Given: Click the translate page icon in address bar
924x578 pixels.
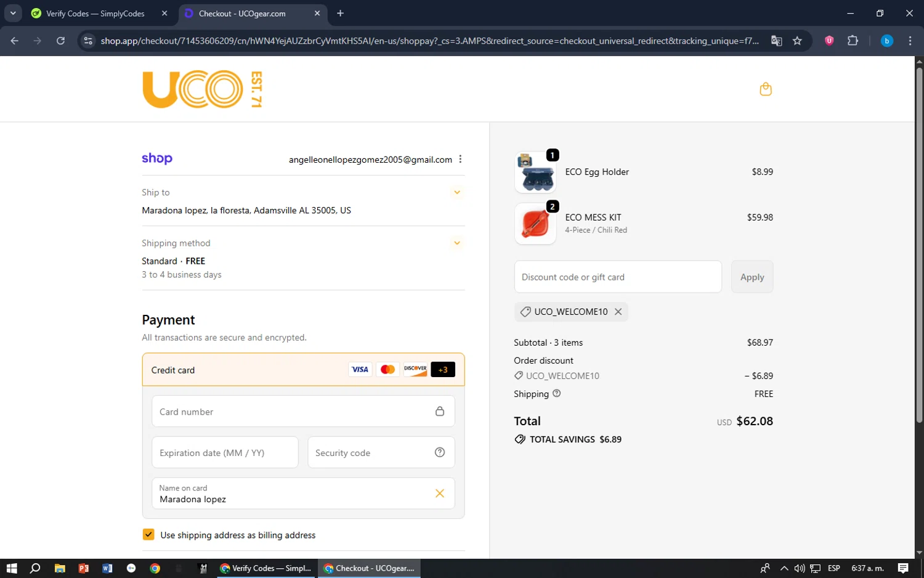Looking at the screenshot, I should click(776, 41).
